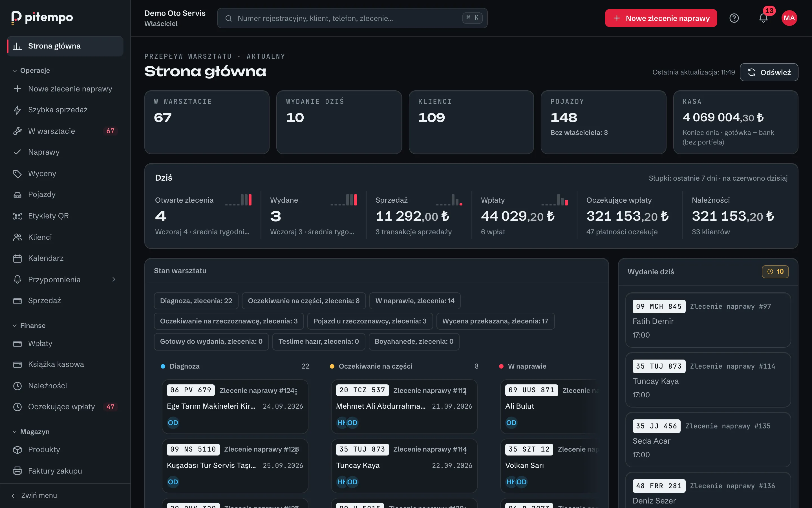Open Oczekujące wpłaty with 47 badge

pyautogui.click(x=65, y=407)
